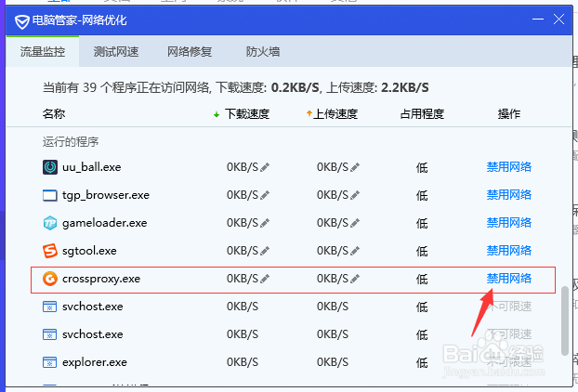Minimize the 网络优化 window
This screenshot has width=578, height=392.
(x=538, y=19)
